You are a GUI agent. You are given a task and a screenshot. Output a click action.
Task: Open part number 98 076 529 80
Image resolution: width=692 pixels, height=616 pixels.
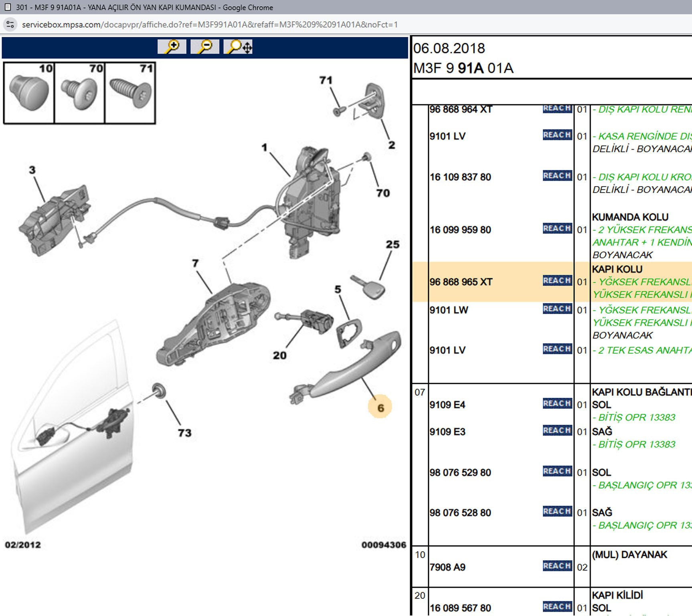tap(460, 472)
